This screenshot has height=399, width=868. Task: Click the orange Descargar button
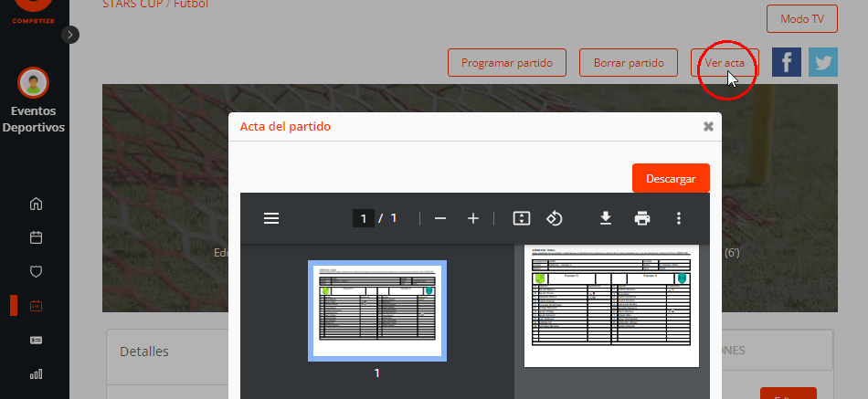tap(671, 178)
